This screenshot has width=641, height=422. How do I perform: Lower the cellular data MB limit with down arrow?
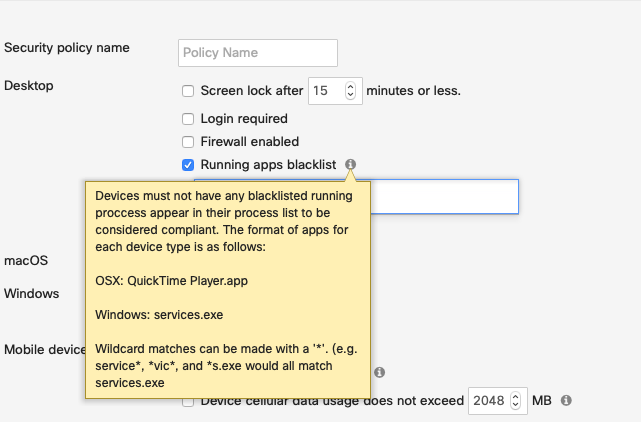tap(515, 404)
